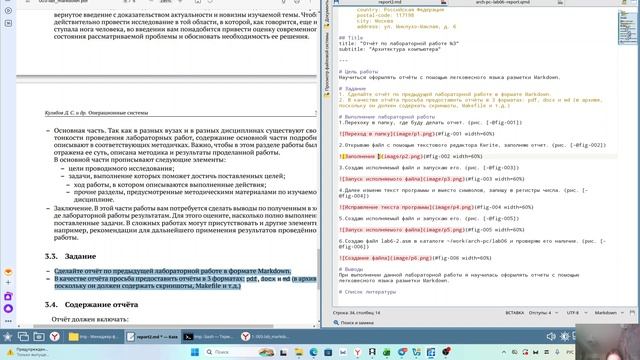Show hidden tray icons chevron on Windows taskbar

(504, 352)
